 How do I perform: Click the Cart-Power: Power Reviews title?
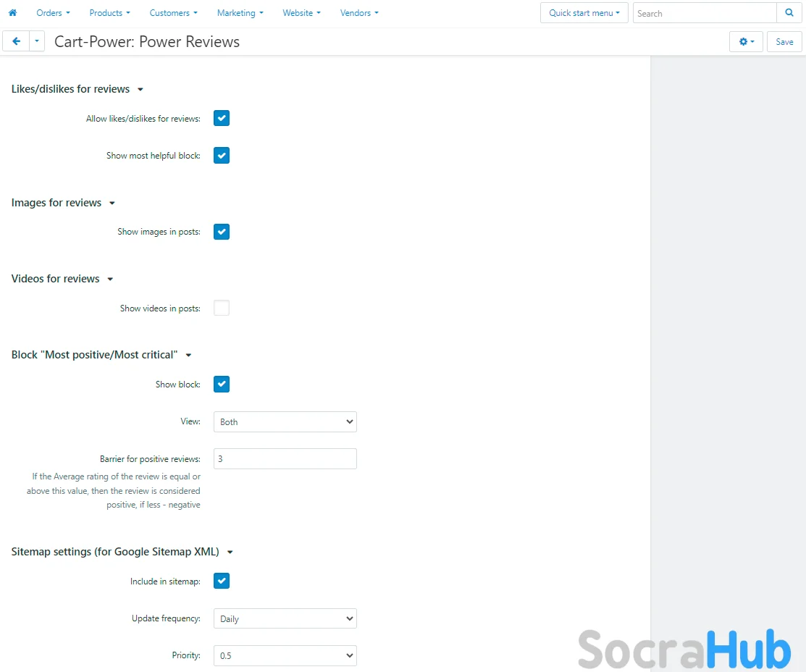click(x=147, y=42)
